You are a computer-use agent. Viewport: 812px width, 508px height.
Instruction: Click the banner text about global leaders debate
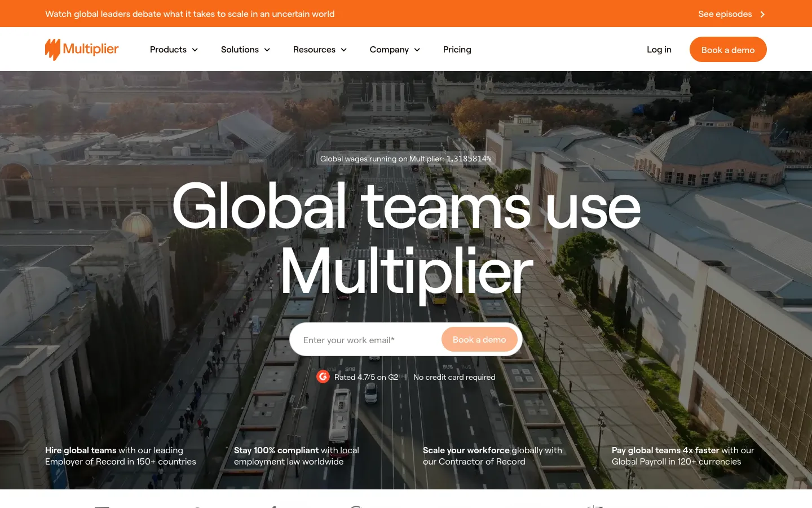(190, 14)
